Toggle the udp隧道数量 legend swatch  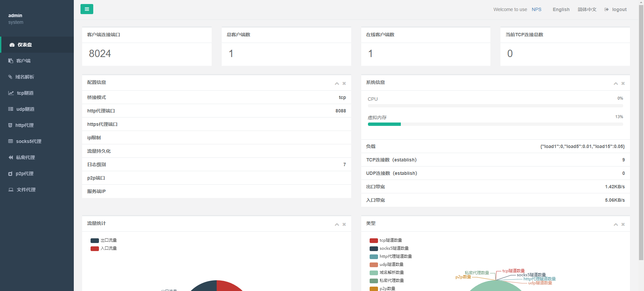(374, 265)
